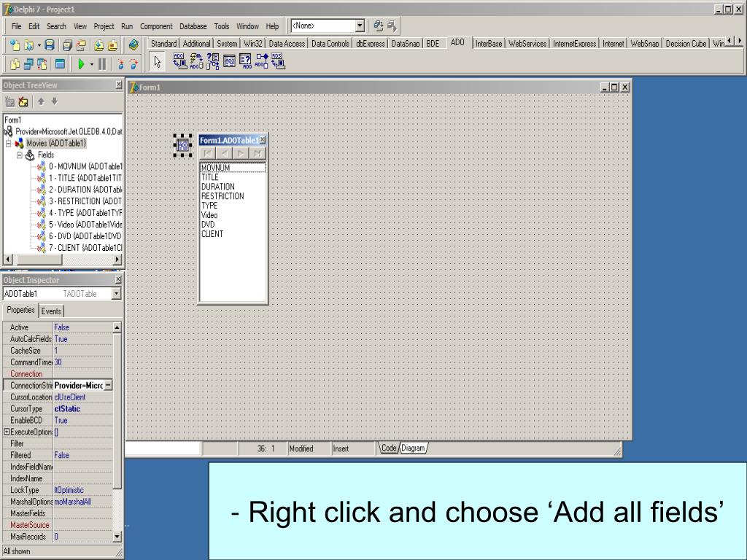Open the File menu
The height and width of the screenshot is (560, 747).
coord(16,26)
